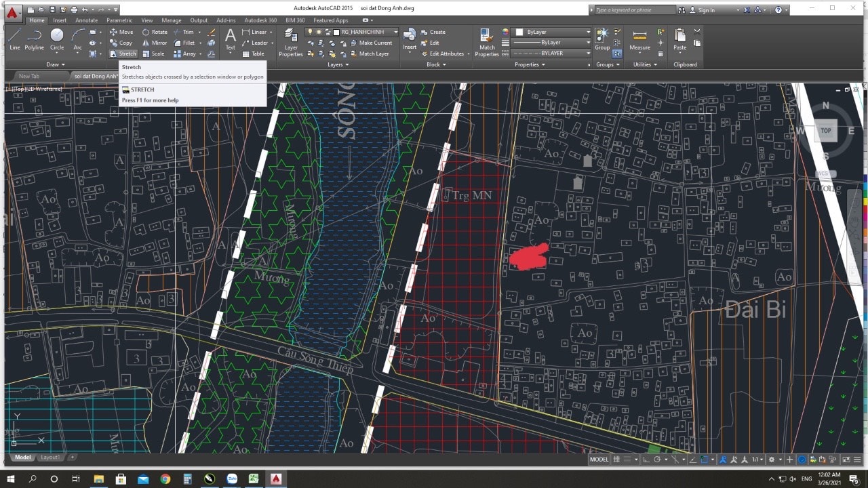Toggle the drawing grid display in status bar
Image resolution: width=868 pixels, height=488 pixels.
(616, 460)
